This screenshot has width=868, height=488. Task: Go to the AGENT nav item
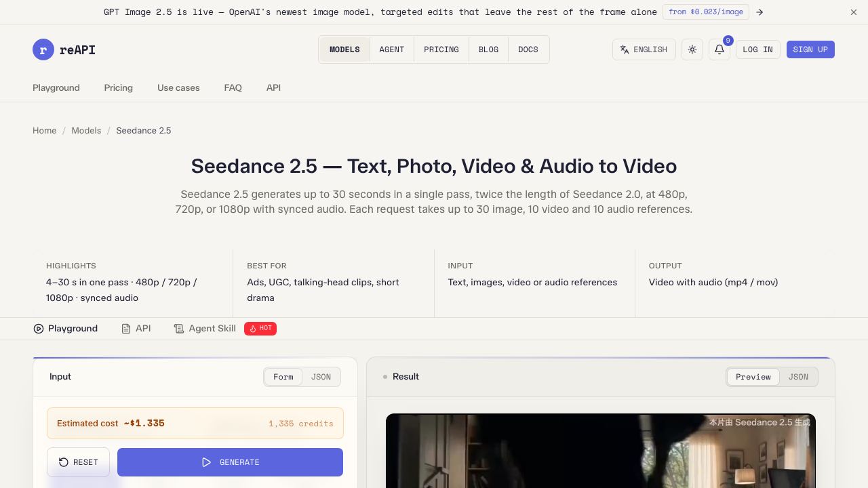coord(392,49)
